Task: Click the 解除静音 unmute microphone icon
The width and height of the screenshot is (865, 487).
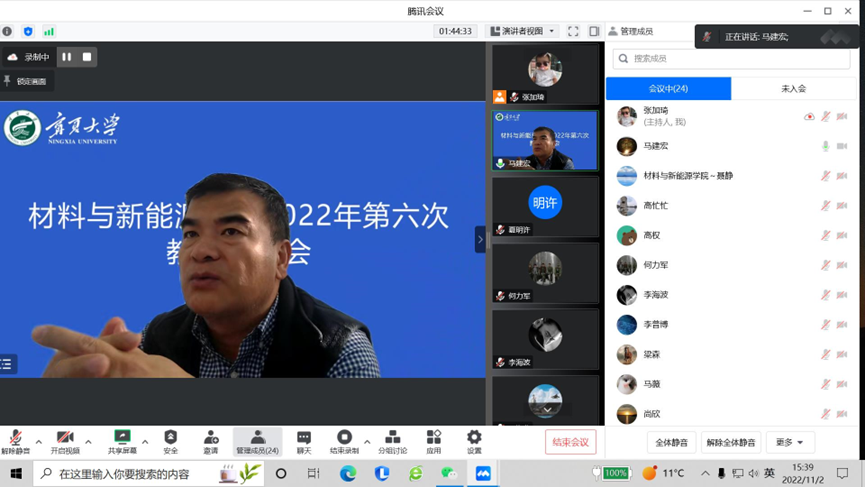Action: click(x=15, y=438)
